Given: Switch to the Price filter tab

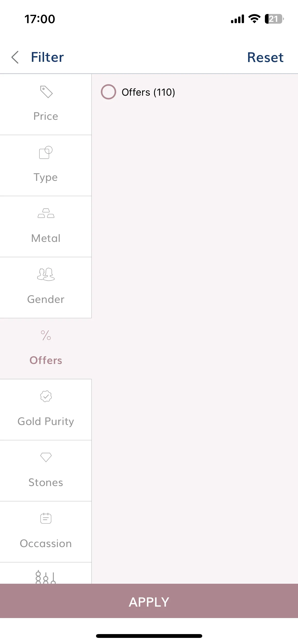Looking at the screenshot, I should (x=46, y=105).
